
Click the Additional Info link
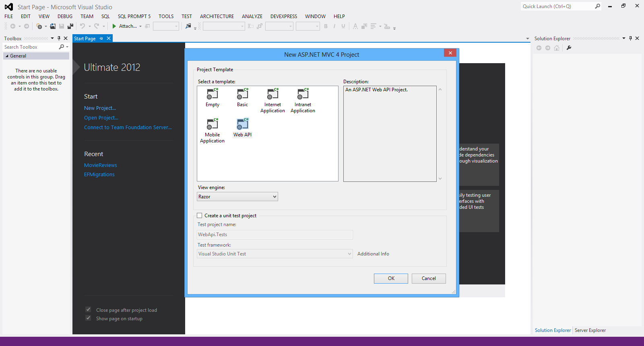373,254
